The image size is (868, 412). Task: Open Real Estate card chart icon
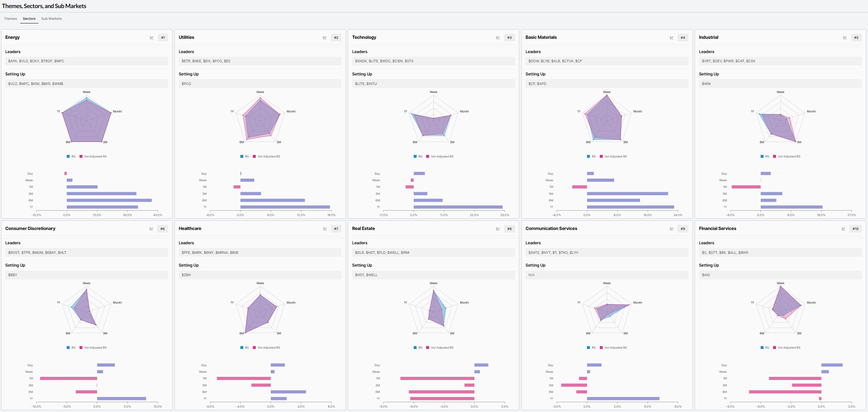498,229
